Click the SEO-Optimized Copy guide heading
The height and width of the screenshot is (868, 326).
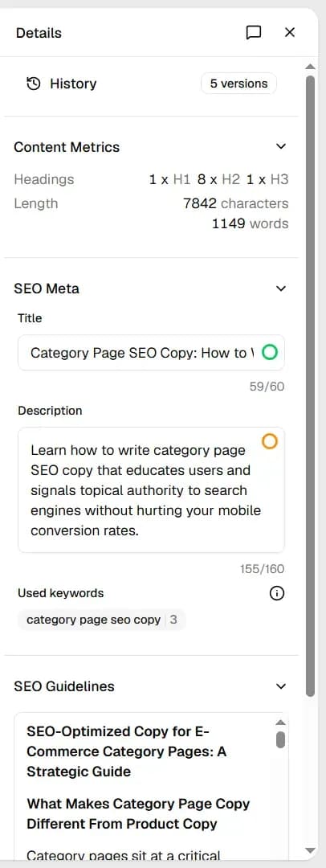pyautogui.click(x=126, y=751)
